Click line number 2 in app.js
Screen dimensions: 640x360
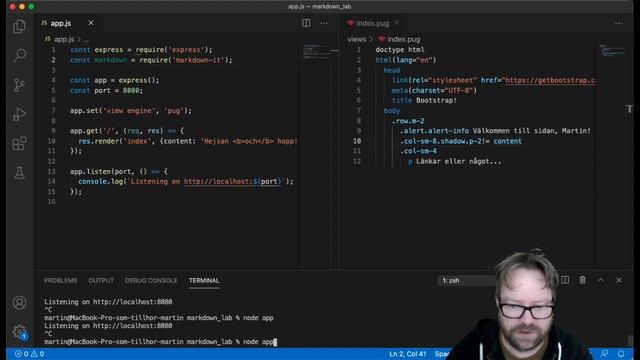point(53,60)
